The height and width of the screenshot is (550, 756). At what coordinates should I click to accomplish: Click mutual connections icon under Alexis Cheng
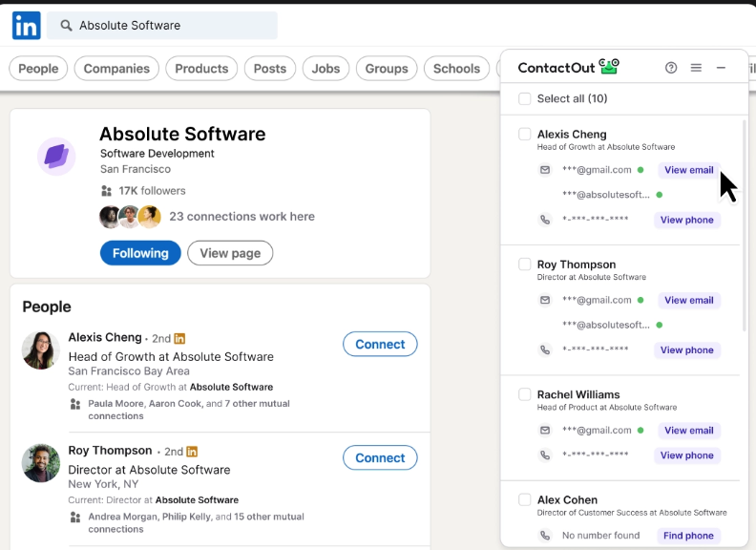(x=75, y=404)
